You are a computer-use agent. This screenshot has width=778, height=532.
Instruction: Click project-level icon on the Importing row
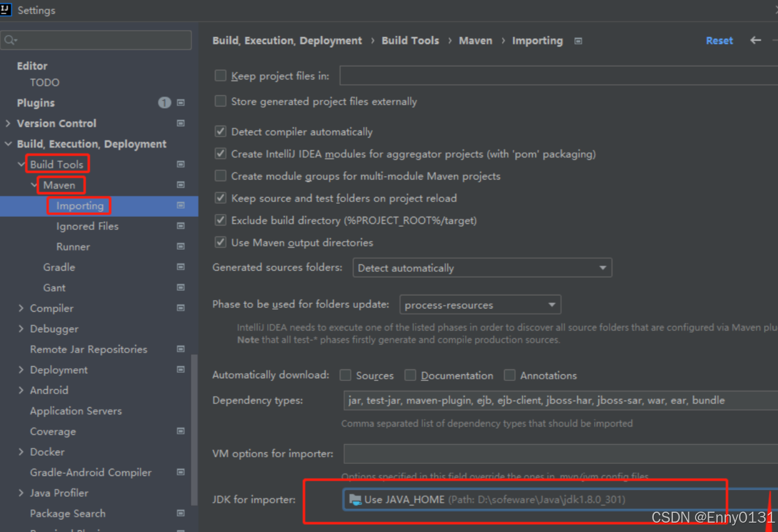point(181,205)
